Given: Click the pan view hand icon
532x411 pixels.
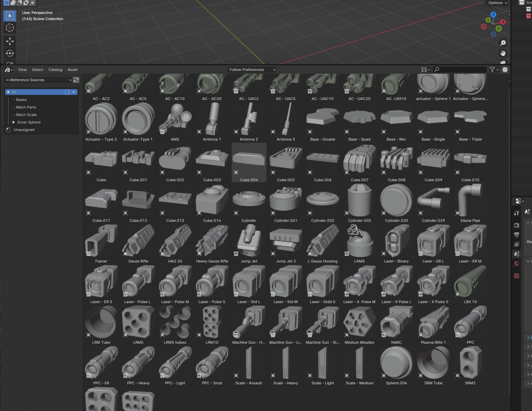Looking at the screenshot, I should point(503,53).
